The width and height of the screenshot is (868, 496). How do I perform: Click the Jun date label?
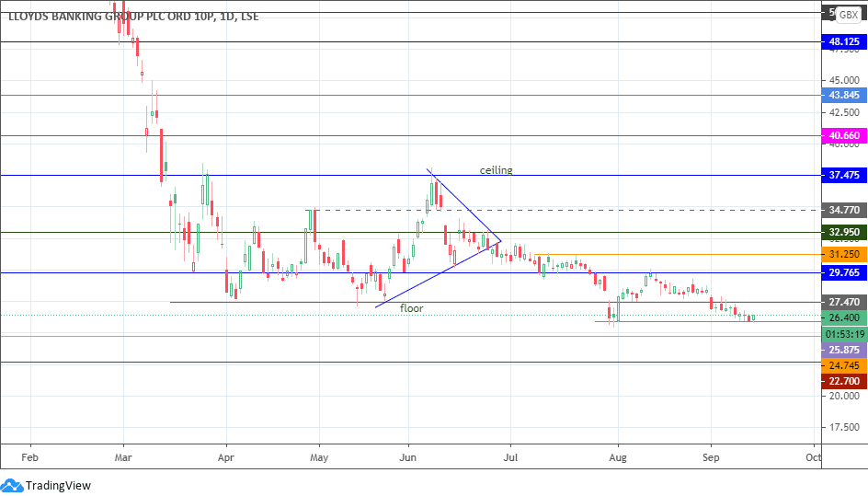coord(408,457)
